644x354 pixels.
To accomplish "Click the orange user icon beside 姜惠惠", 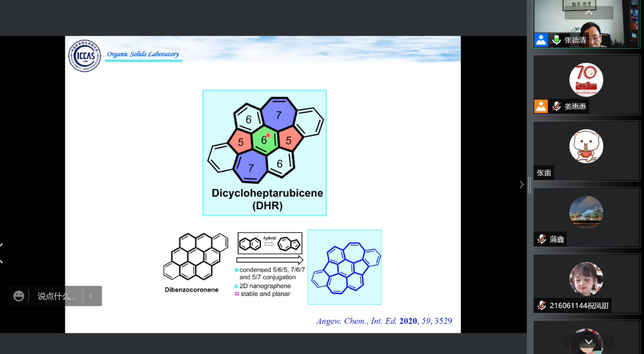I will tap(541, 106).
